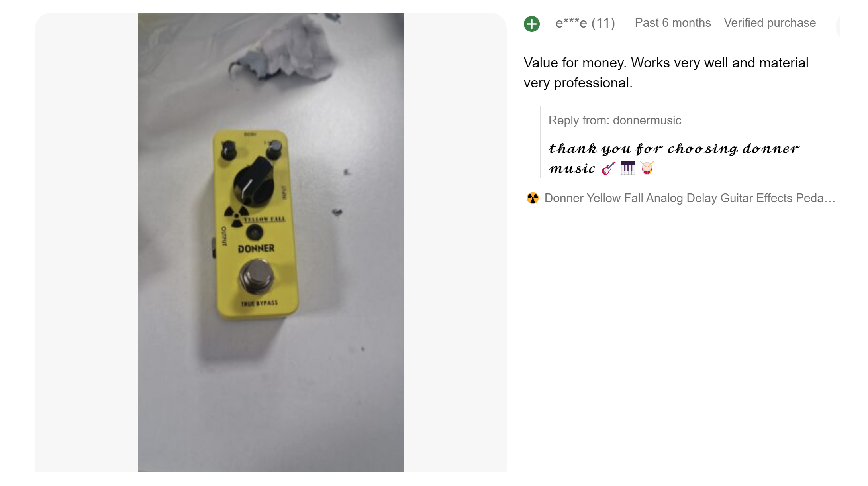Click the Verified purchase label
This screenshot has height=486, width=868.
coord(770,23)
